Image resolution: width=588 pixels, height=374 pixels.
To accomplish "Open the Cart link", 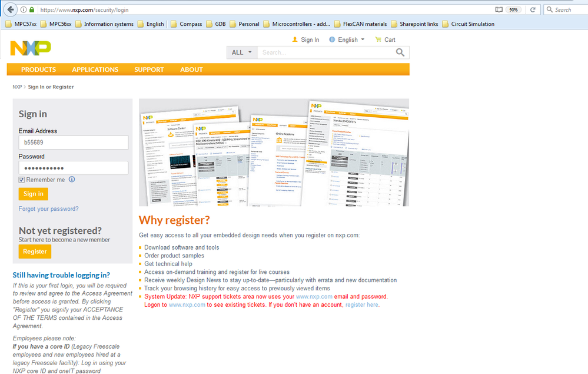I will [385, 40].
